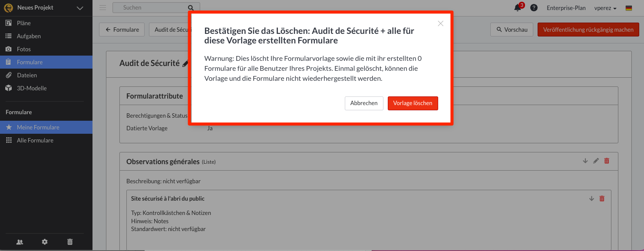The image size is (644, 251).
Task: Edit the Observations générales section
Action: click(x=596, y=161)
